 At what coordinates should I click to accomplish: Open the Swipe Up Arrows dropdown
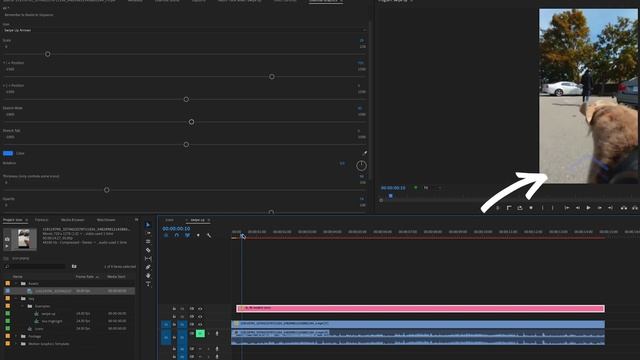(184, 30)
